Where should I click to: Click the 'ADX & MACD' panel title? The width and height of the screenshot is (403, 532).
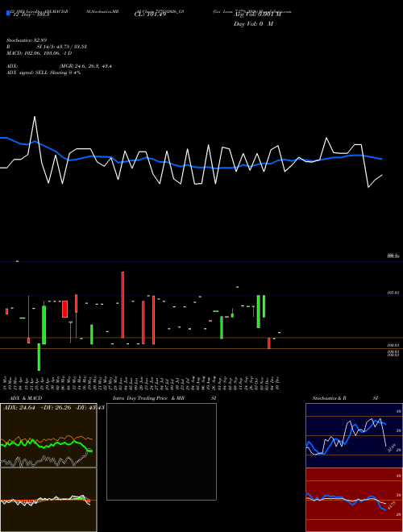click(26, 398)
